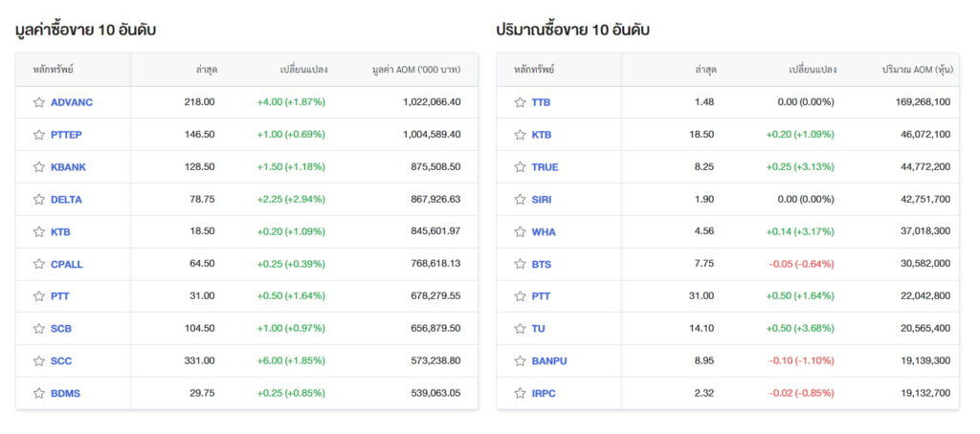Select the SCC last price 331.00
980x434 pixels.
pos(199,361)
